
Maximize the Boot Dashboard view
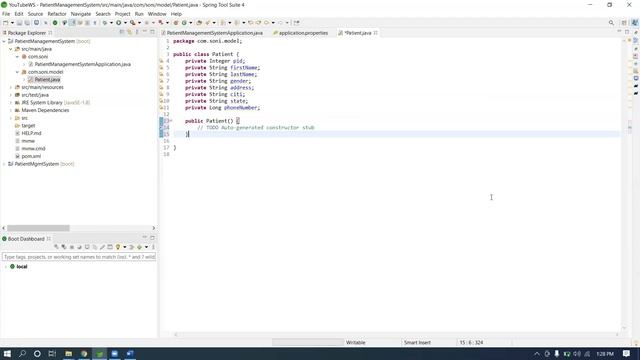pyautogui.click(x=152, y=238)
